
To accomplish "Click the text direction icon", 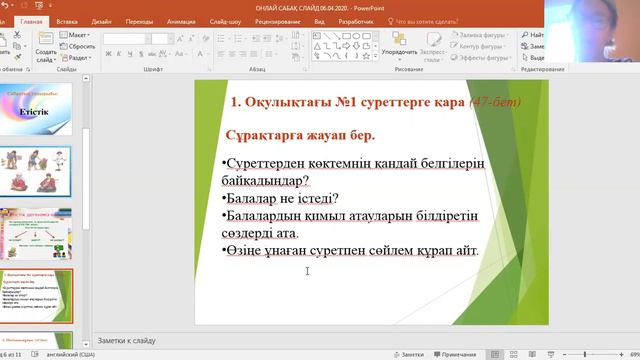I will [297, 35].
